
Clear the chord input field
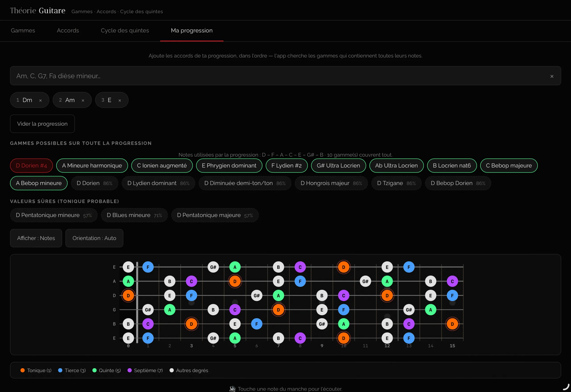[552, 76]
